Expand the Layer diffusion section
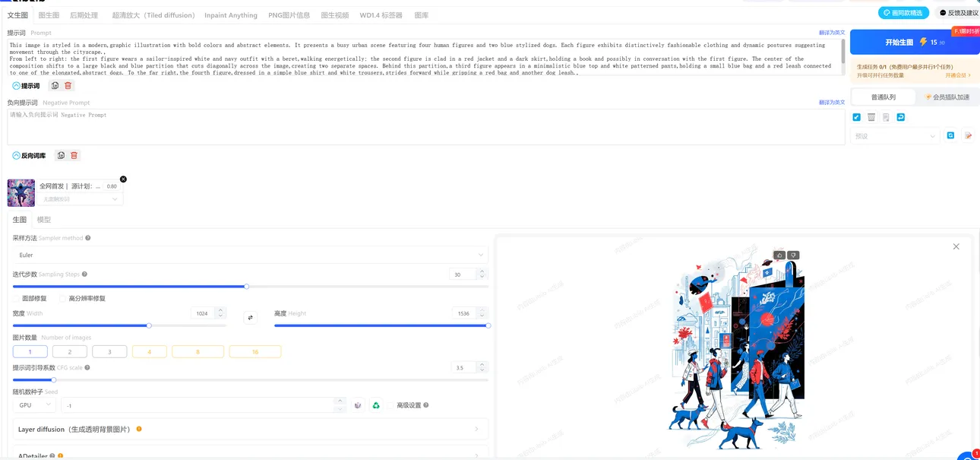This screenshot has width=980, height=460. coord(250,429)
